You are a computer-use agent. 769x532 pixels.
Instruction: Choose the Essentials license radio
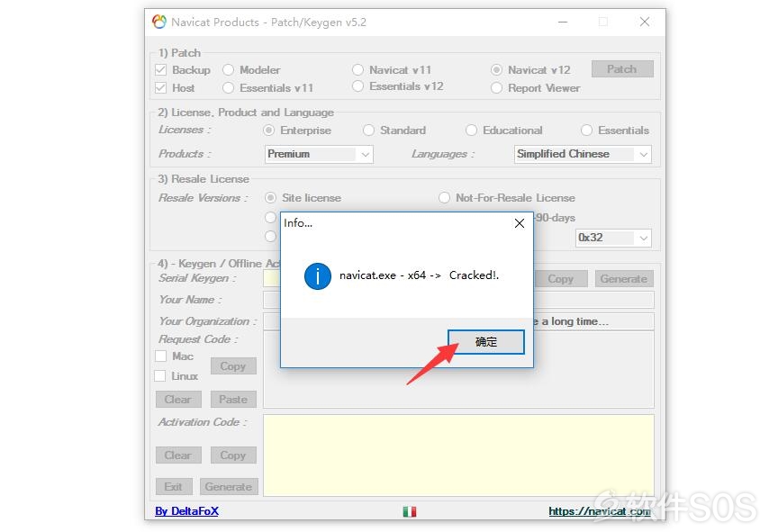click(x=586, y=131)
